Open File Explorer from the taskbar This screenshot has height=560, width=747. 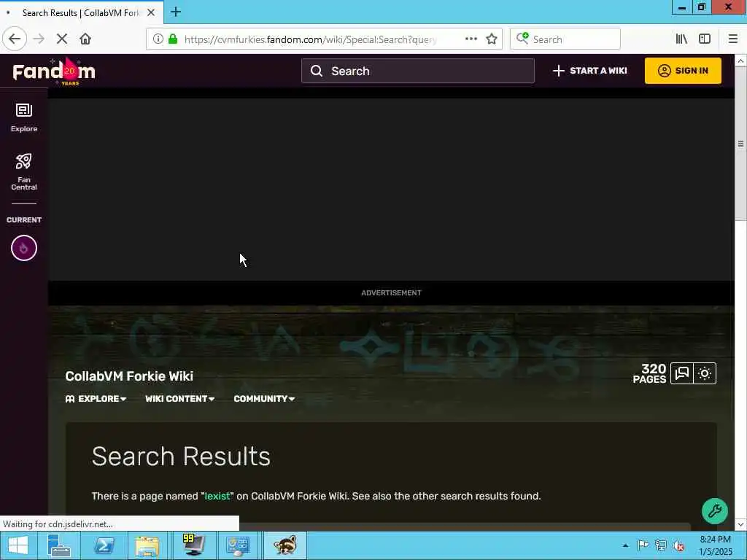tap(147, 545)
